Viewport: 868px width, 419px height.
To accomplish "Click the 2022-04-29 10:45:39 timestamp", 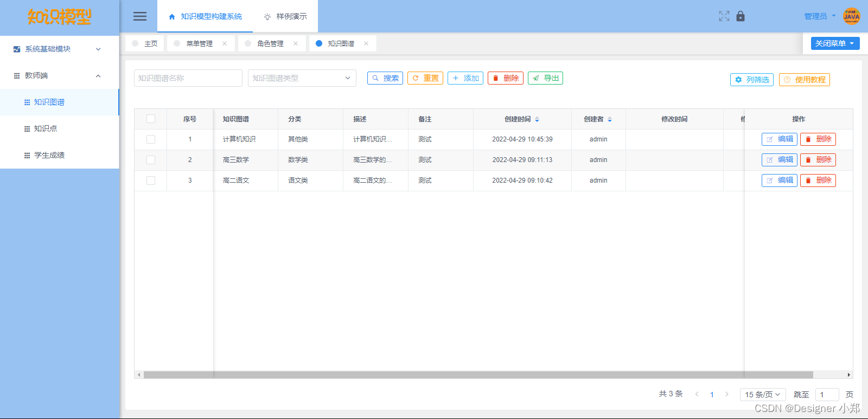I will point(522,139).
